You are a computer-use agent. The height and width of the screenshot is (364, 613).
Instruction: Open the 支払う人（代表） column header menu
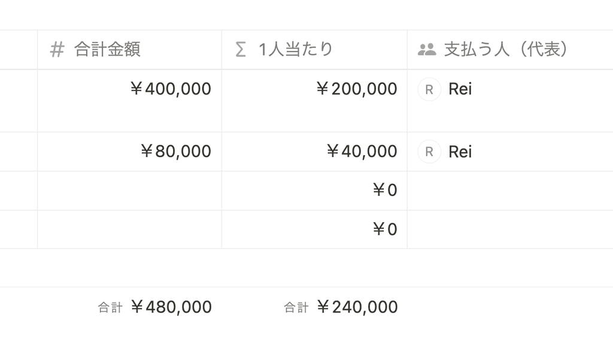(x=510, y=50)
